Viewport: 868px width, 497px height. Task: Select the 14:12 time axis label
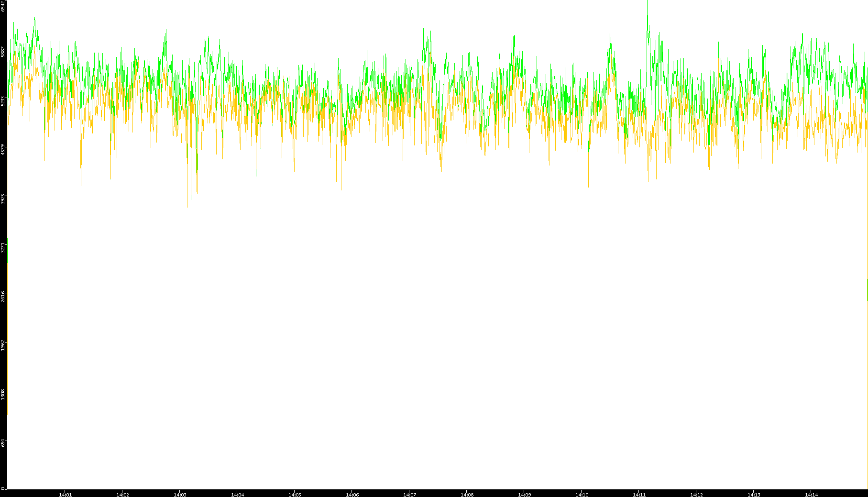pos(696,495)
